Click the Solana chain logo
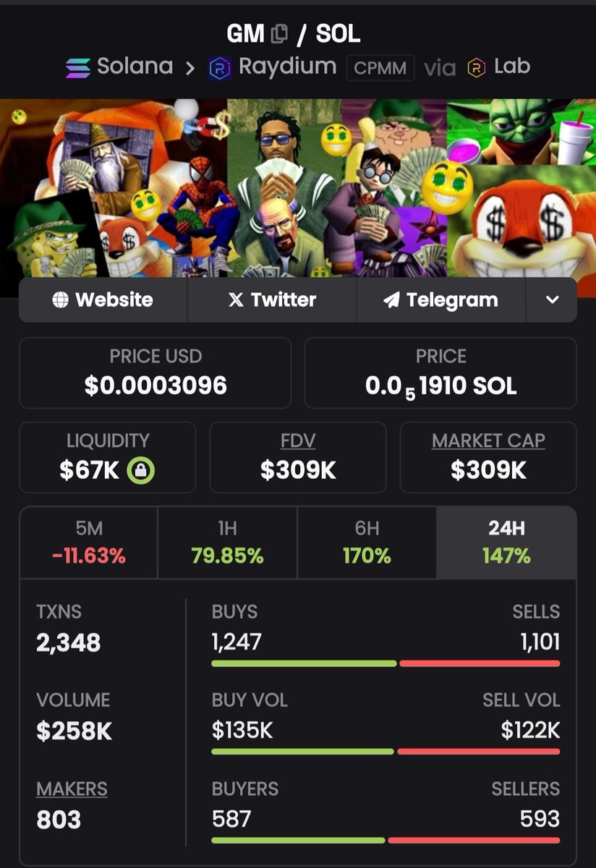This screenshot has width=596, height=868. pos(77,68)
